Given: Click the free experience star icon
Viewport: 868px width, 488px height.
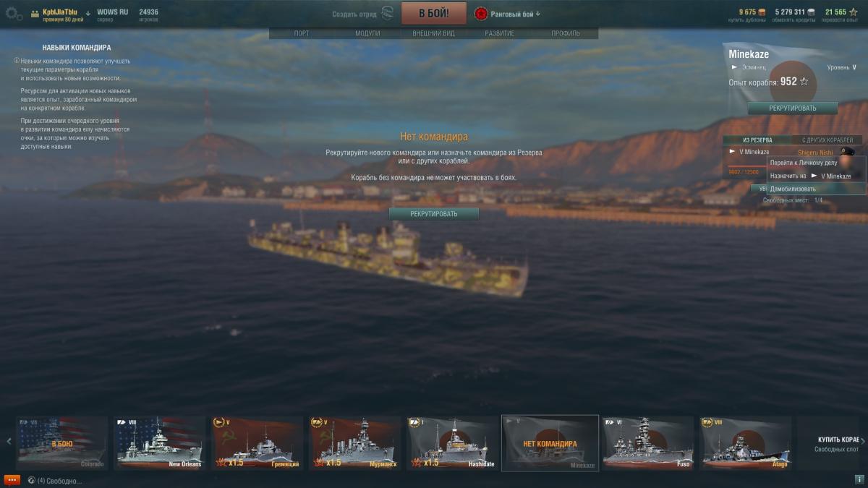Looking at the screenshot, I should [853, 12].
